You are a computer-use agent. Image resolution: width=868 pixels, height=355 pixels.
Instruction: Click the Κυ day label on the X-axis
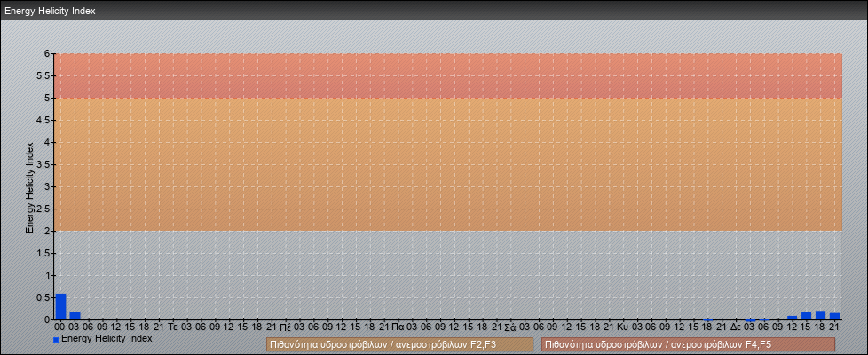(623, 327)
